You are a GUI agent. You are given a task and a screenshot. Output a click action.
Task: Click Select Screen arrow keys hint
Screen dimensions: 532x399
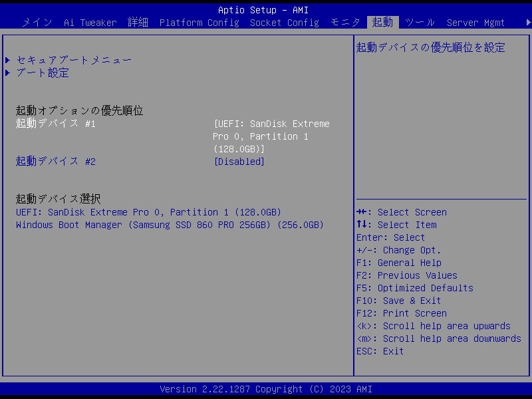click(x=402, y=212)
